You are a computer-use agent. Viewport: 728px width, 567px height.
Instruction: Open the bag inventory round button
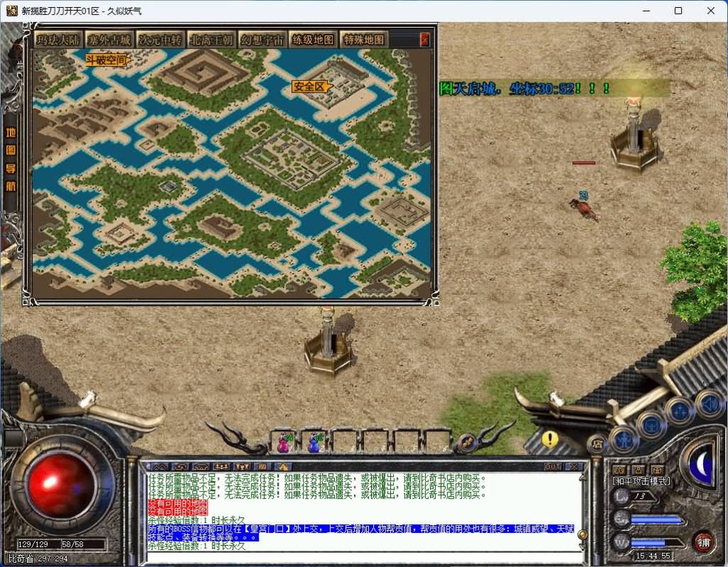click(651, 424)
